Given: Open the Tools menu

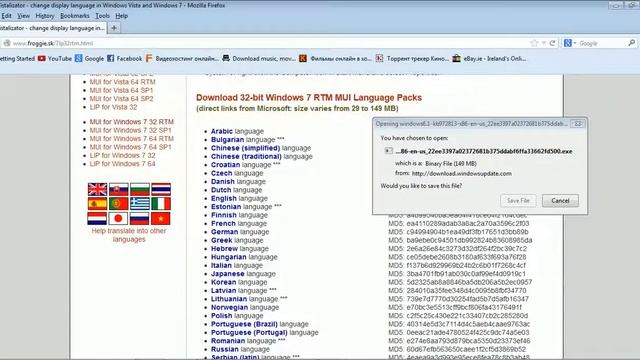Looking at the screenshot, I should [x=102, y=16].
